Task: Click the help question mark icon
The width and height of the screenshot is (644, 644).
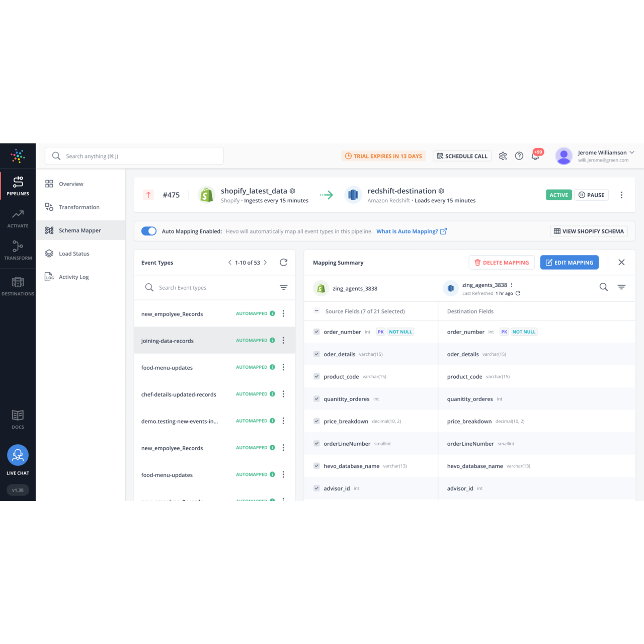Action: coord(519,156)
